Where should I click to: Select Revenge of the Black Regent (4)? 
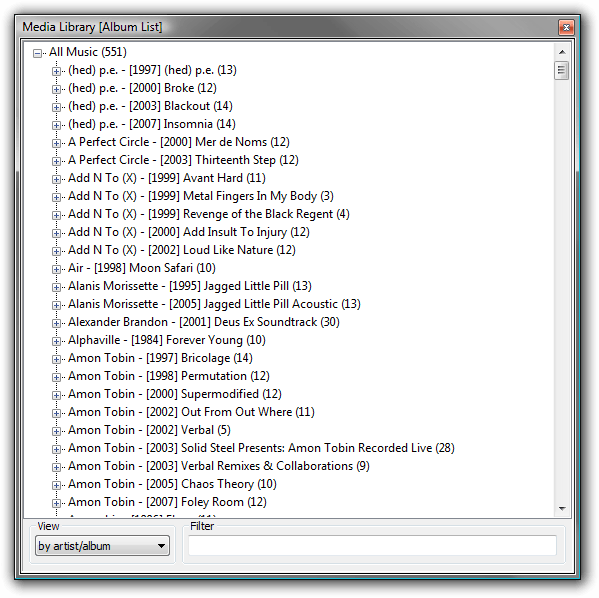tap(209, 214)
